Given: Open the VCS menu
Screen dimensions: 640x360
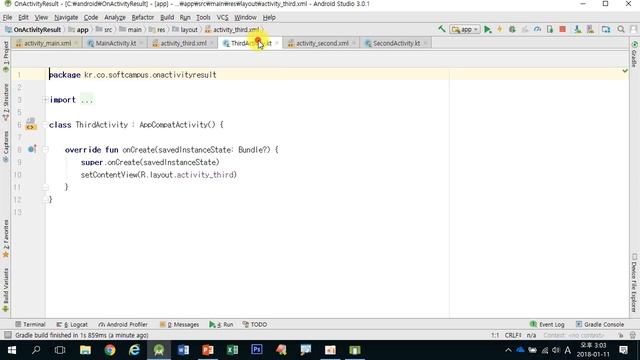Looking at the screenshot, I should 222,17.
